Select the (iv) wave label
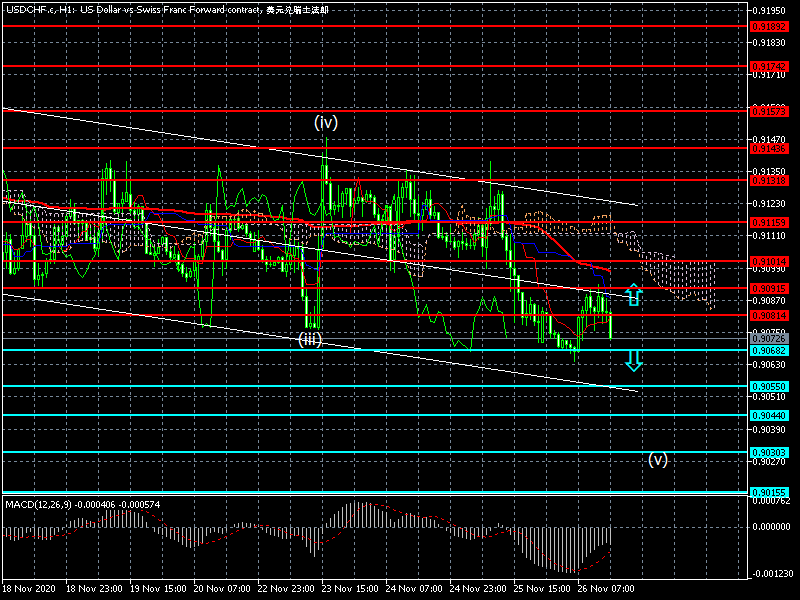This screenshot has width=800, height=600. click(326, 123)
